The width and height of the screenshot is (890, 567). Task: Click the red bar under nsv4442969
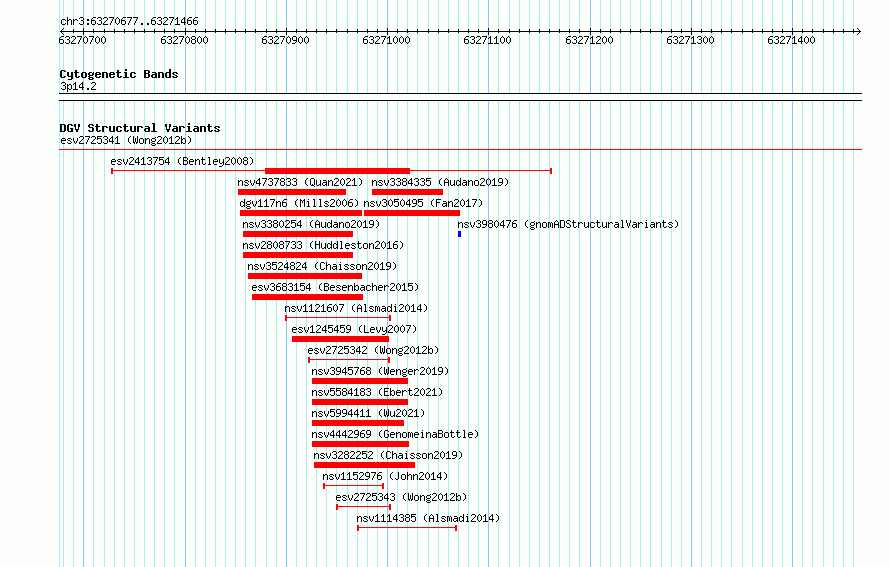(x=360, y=444)
